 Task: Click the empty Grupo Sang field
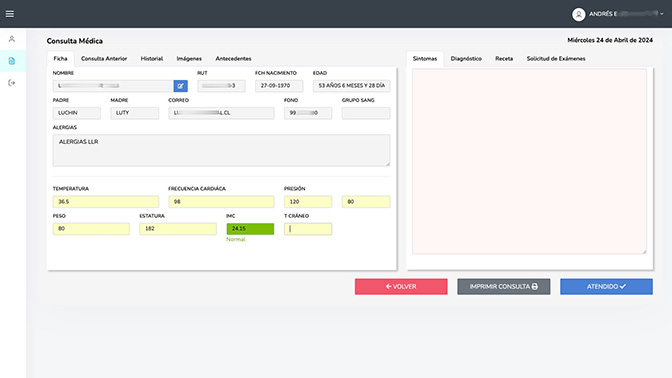(366, 113)
